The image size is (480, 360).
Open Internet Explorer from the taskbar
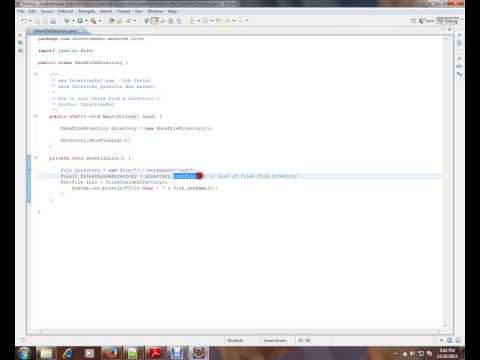(68, 353)
